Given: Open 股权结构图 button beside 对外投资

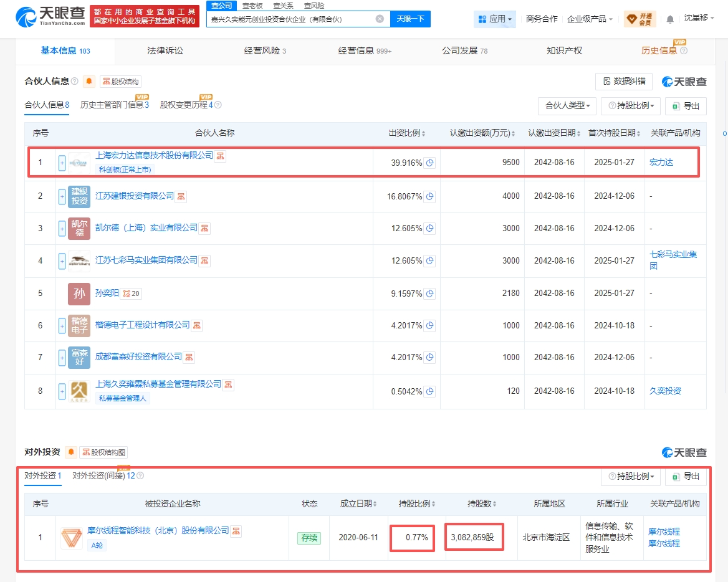Looking at the screenshot, I should tap(104, 452).
